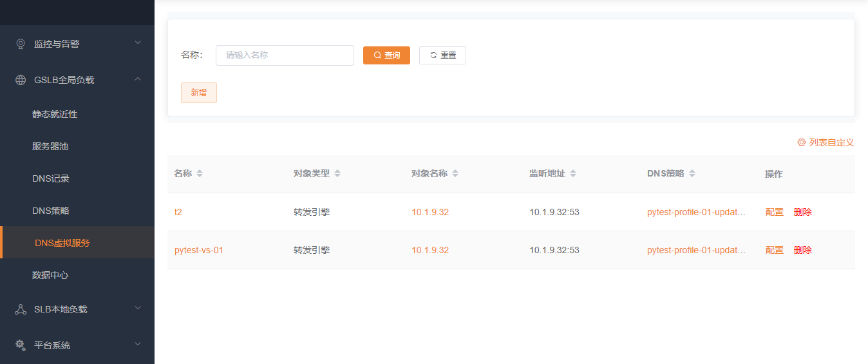Sort by DNS策略 column sort arrows
Image resolution: width=868 pixels, height=364 pixels.
pos(692,174)
